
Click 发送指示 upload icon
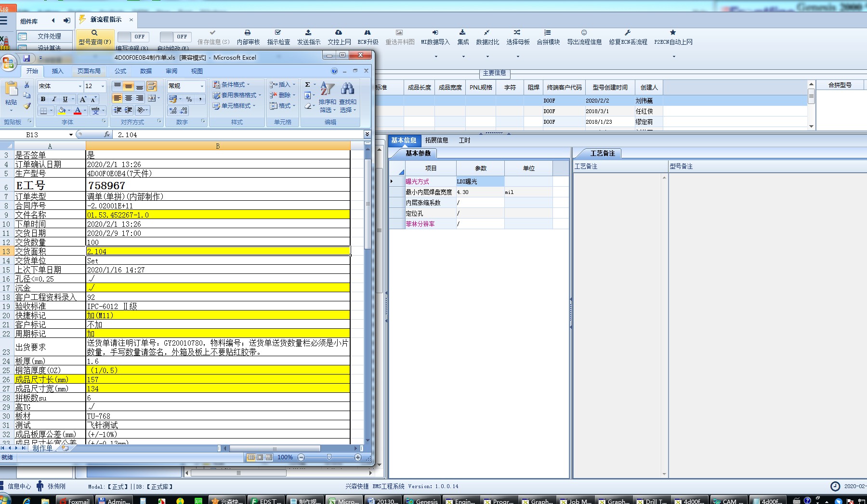pos(309,37)
